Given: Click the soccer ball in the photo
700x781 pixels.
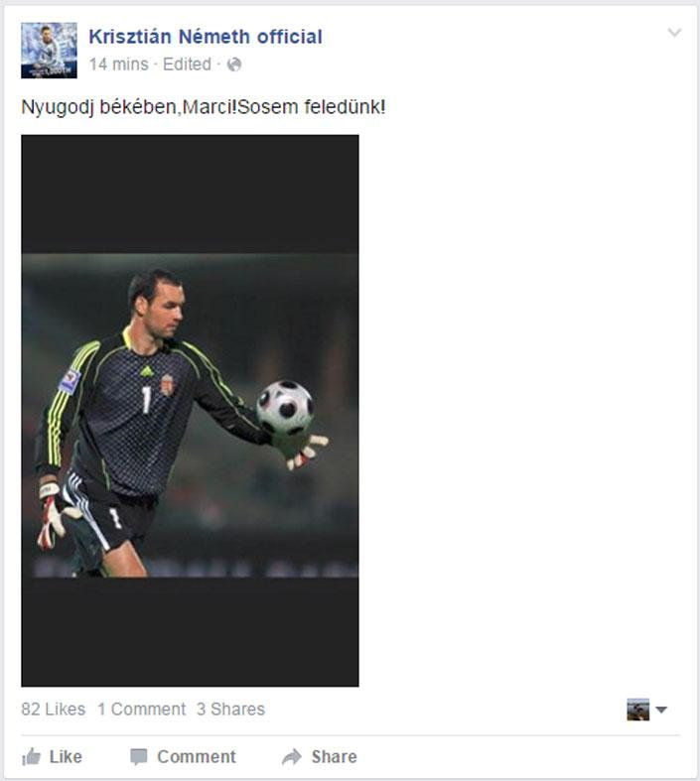Looking at the screenshot, I should click(x=285, y=408).
